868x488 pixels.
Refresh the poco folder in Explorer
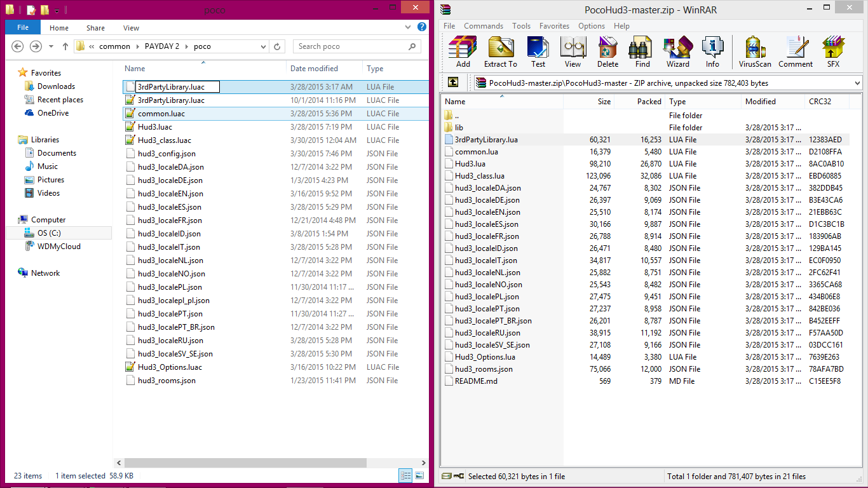coord(277,46)
